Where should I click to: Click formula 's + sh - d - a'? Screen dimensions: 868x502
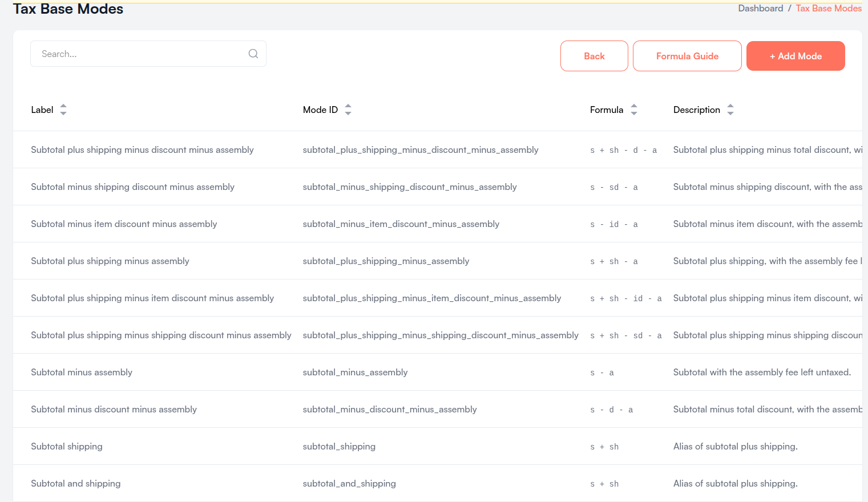(x=624, y=150)
